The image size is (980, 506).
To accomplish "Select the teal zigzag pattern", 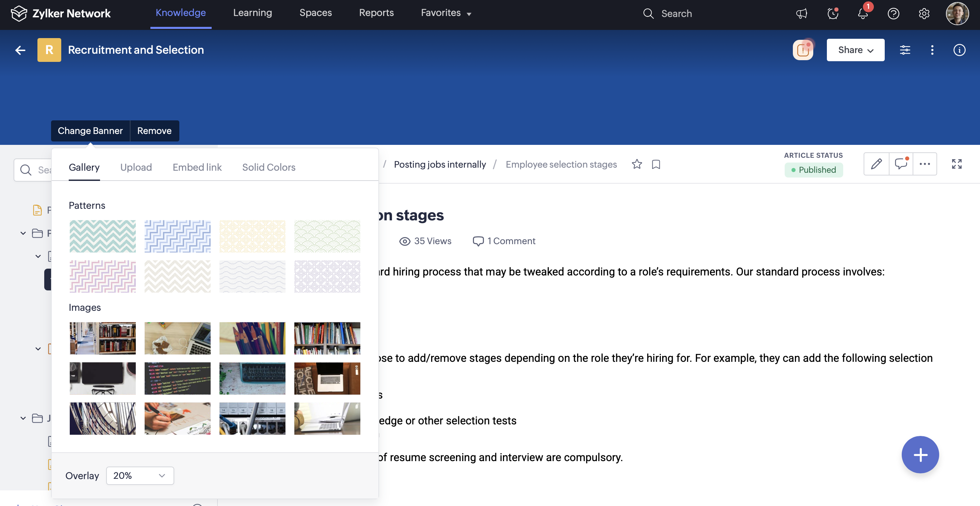I will coord(102,236).
